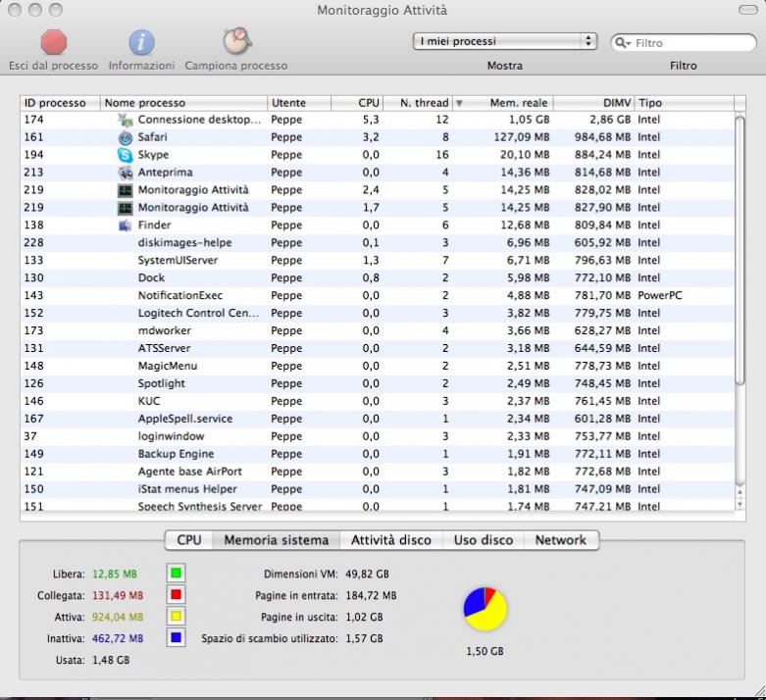The width and height of the screenshot is (766, 700).
Task: Select the mdworker process row
Action: click(x=378, y=330)
